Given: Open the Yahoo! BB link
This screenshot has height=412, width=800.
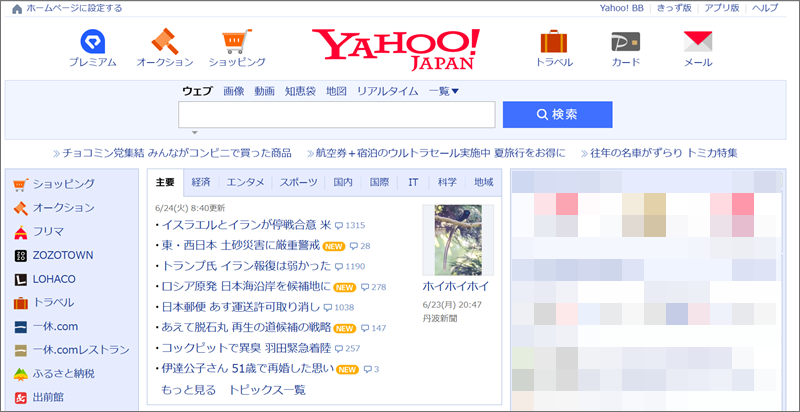Looking at the screenshot, I should (621, 8).
